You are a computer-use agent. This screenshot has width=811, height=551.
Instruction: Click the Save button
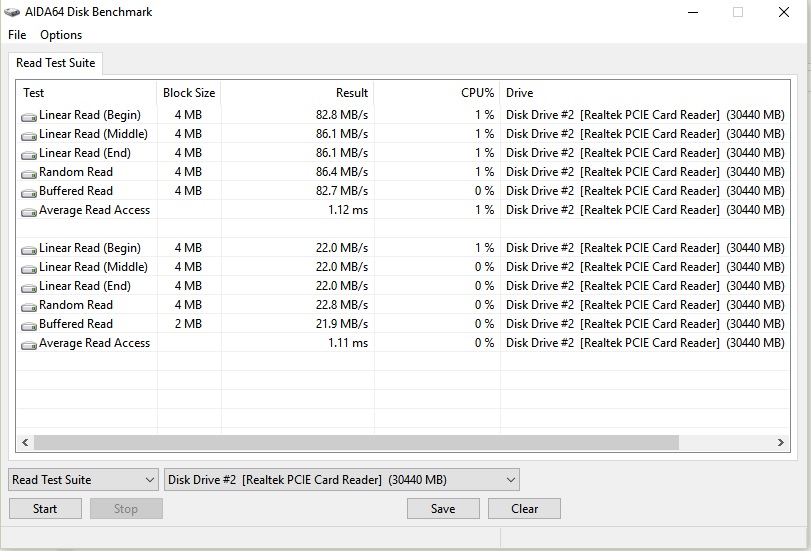coord(443,509)
